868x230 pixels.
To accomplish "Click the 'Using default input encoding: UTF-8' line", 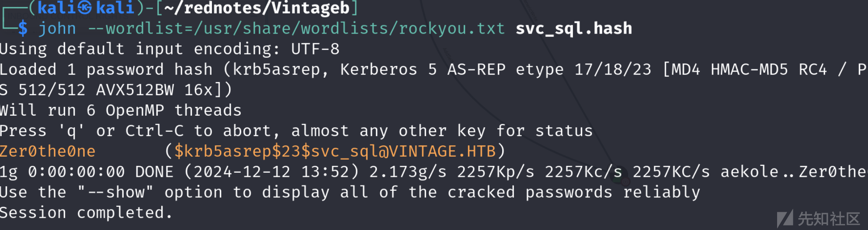I will (170, 49).
